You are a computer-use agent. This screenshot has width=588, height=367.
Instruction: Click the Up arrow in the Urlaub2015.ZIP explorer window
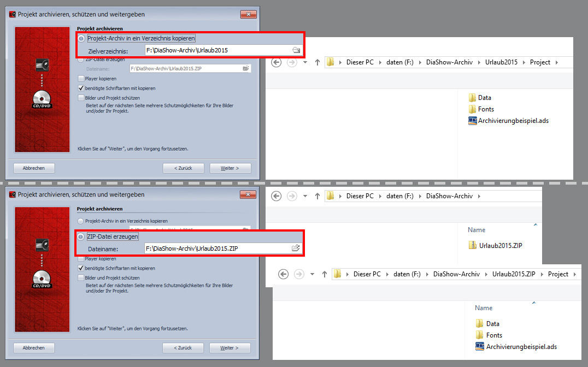(325, 274)
